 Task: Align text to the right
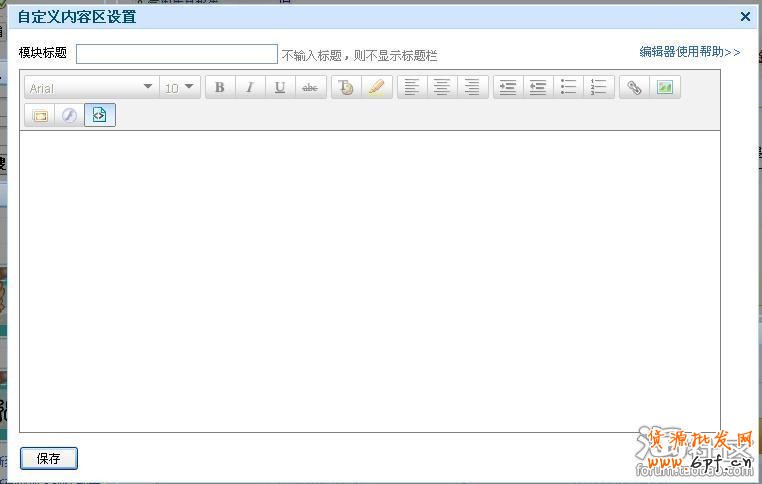(472, 88)
